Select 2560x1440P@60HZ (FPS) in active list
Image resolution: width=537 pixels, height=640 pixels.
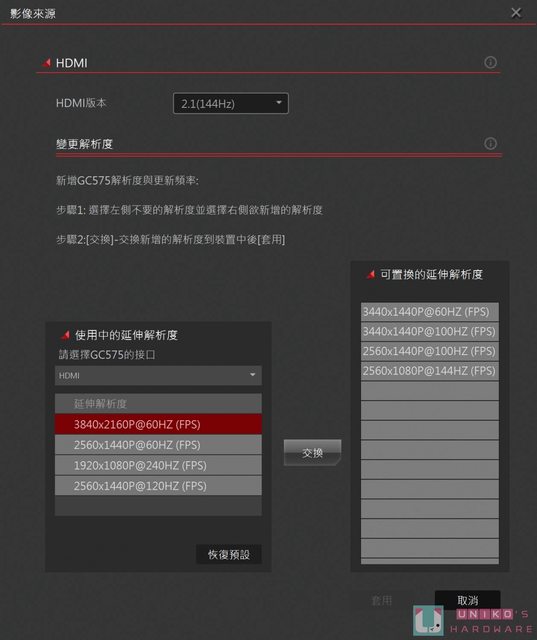158,444
